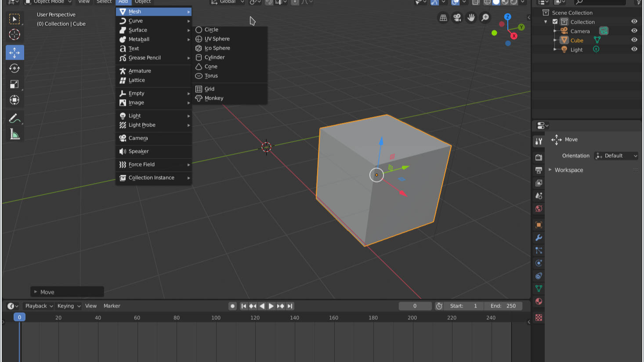Select the Measure tool
The width and height of the screenshot is (644, 362).
pyautogui.click(x=14, y=134)
